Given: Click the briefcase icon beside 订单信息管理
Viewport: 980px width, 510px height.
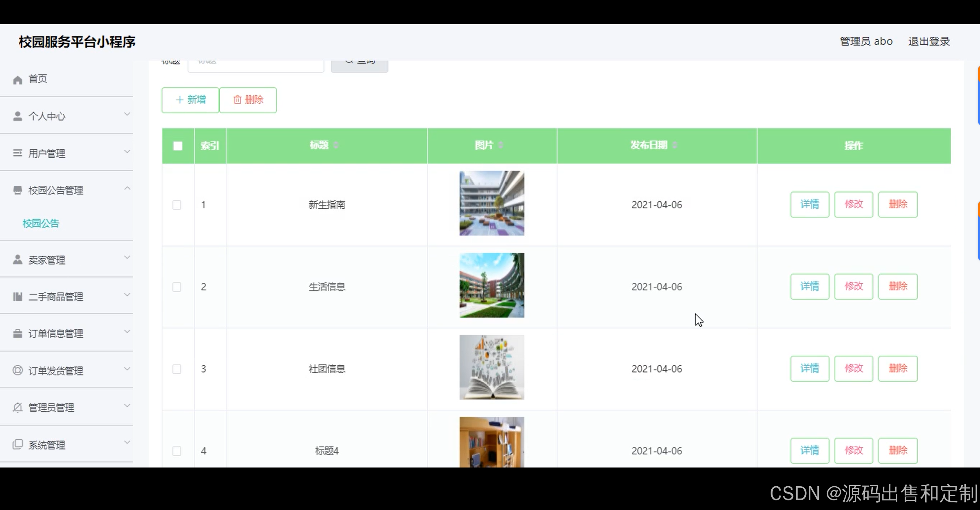Looking at the screenshot, I should click(x=18, y=333).
